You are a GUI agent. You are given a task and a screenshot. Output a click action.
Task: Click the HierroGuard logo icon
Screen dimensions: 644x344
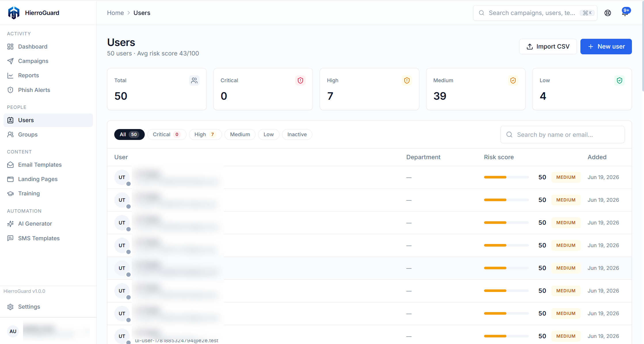(x=14, y=13)
